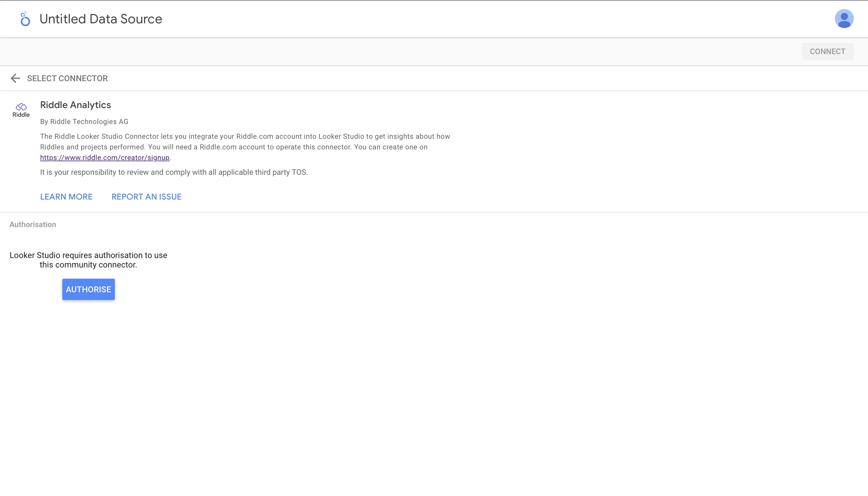
Task: Click 'Looker Studio requires authorisation' message
Action: pos(88,260)
